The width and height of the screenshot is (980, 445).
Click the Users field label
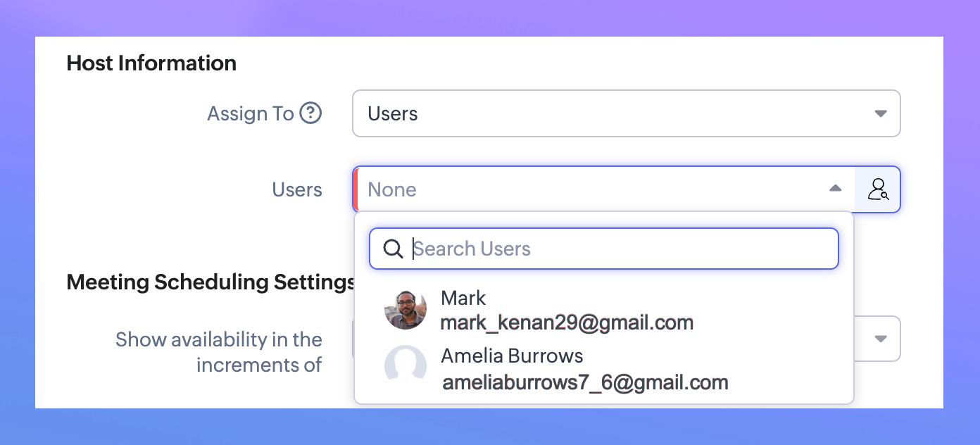click(x=297, y=189)
